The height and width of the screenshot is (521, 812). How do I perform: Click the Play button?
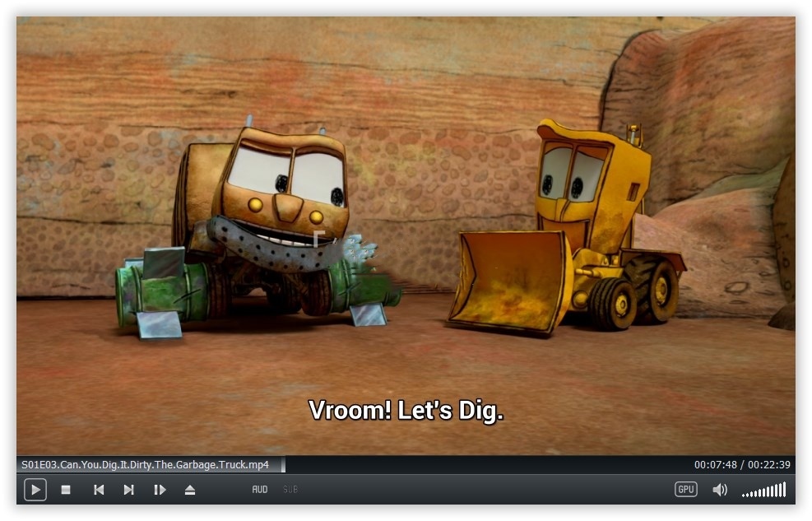coord(35,490)
